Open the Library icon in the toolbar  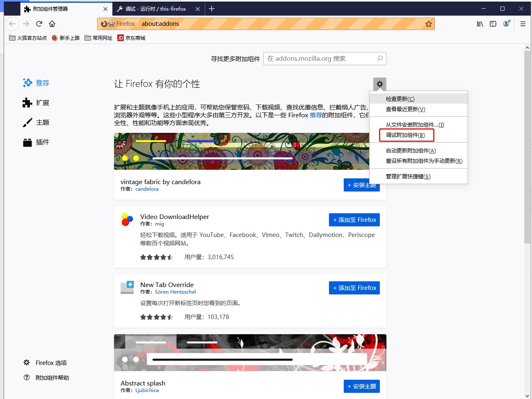tap(480, 24)
